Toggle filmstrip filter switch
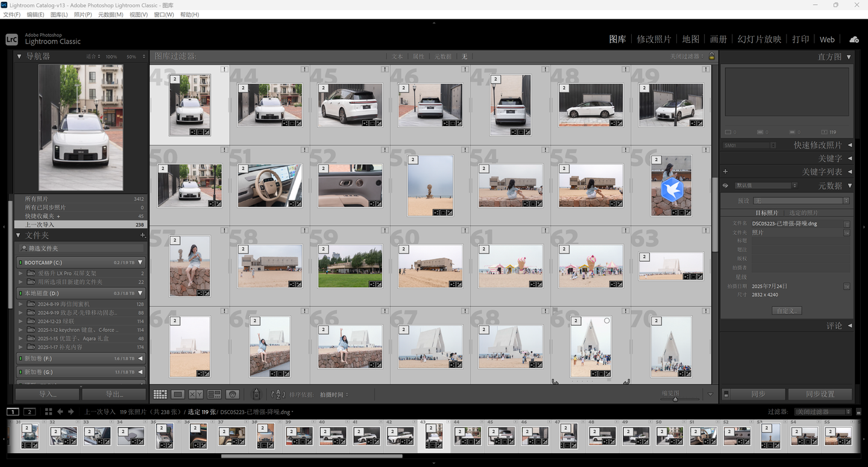Viewport: 868px width, 467px height. [858, 412]
